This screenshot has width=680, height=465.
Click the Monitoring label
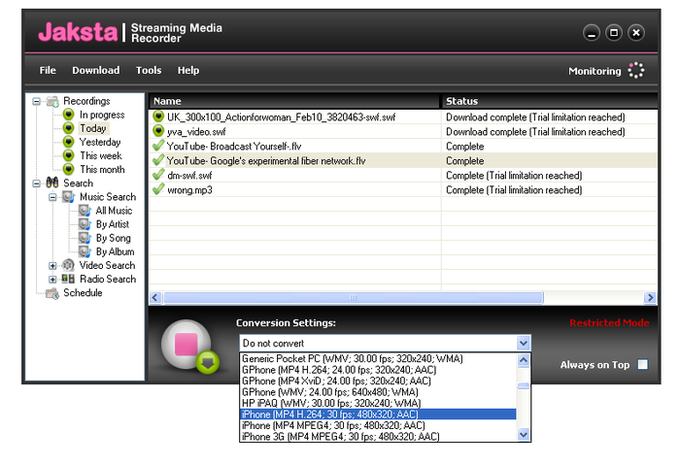tap(595, 71)
